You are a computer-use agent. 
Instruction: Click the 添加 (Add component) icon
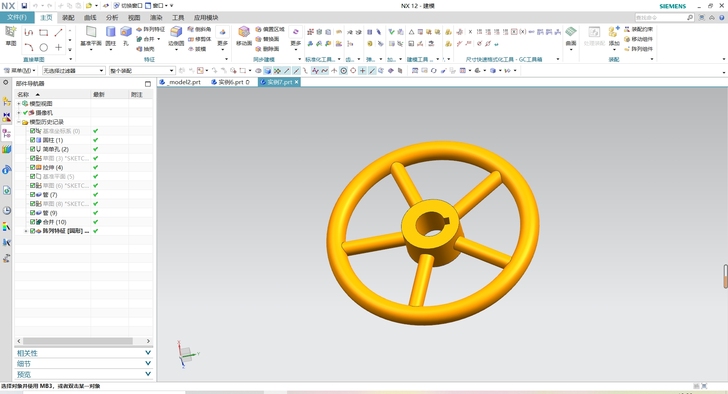click(x=614, y=32)
